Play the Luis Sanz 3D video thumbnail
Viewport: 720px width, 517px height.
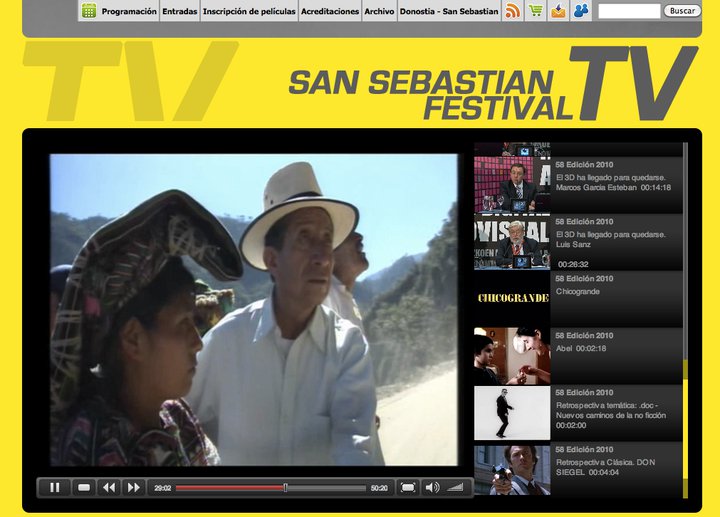512,242
